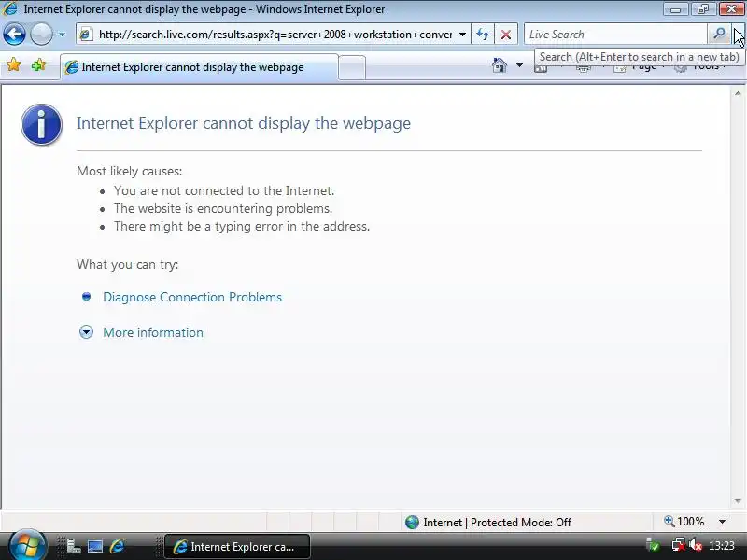
Task: Expand the More information arrow icon
Action: 86,332
